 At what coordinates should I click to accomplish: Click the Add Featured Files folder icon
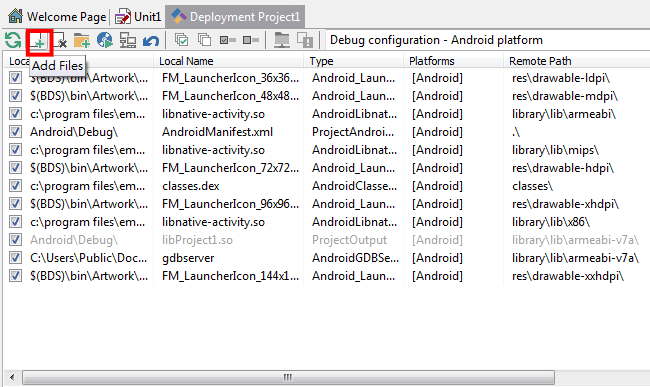[x=82, y=41]
